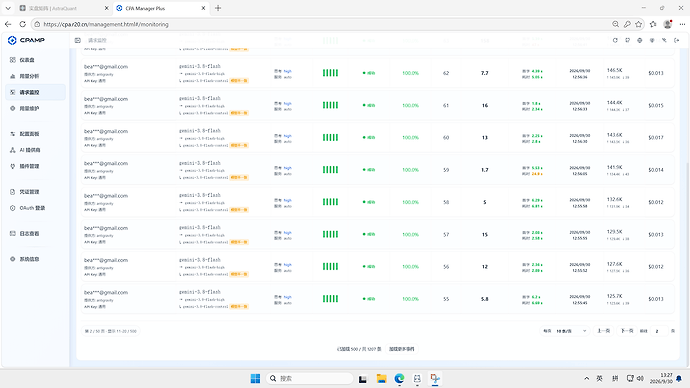
Task: Click the 144.4K token count
Action: click(614, 102)
